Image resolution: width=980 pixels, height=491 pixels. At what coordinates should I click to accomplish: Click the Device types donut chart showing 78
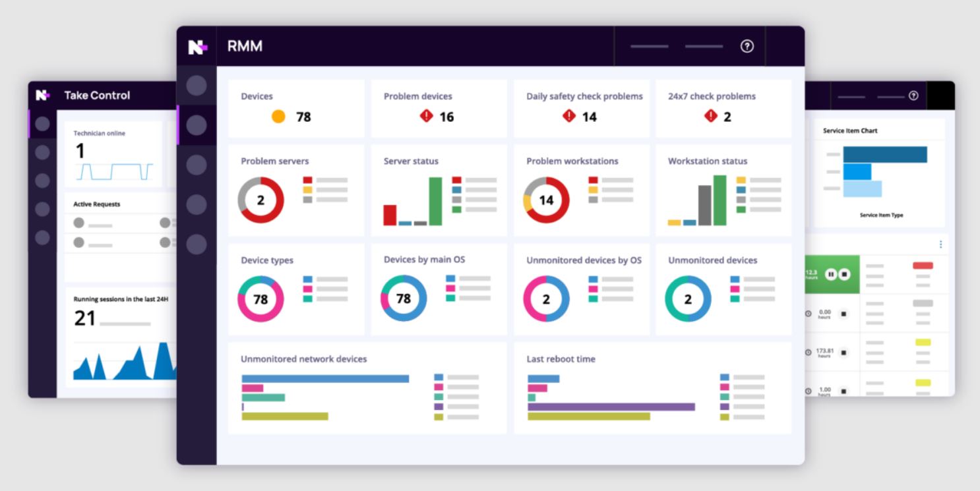click(x=261, y=299)
